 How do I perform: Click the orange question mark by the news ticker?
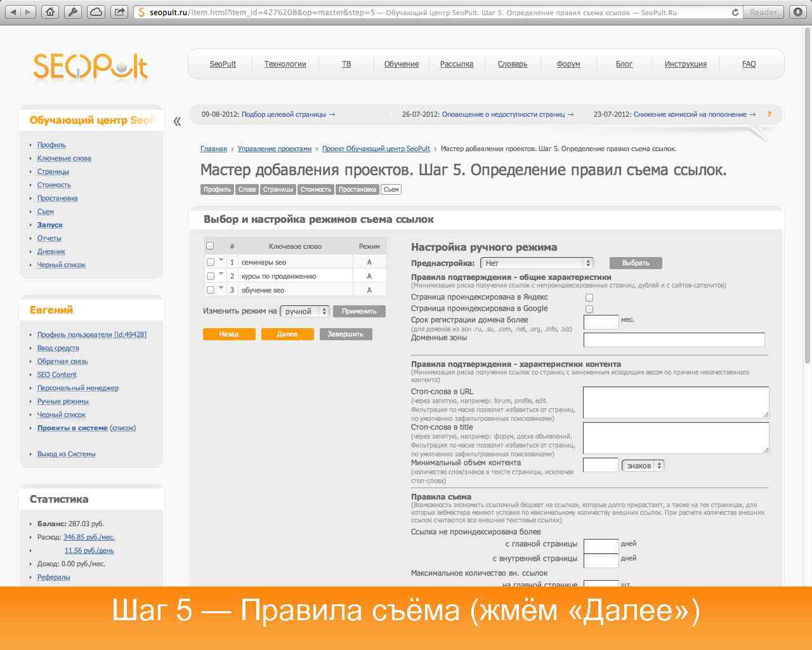(769, 115)
